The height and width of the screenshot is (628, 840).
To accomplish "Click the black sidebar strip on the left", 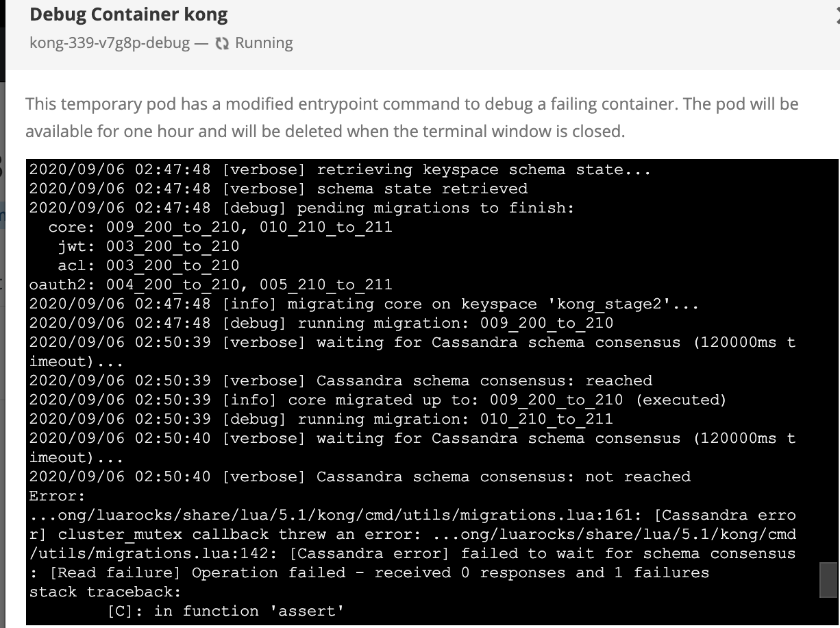I will coord(3,38).
